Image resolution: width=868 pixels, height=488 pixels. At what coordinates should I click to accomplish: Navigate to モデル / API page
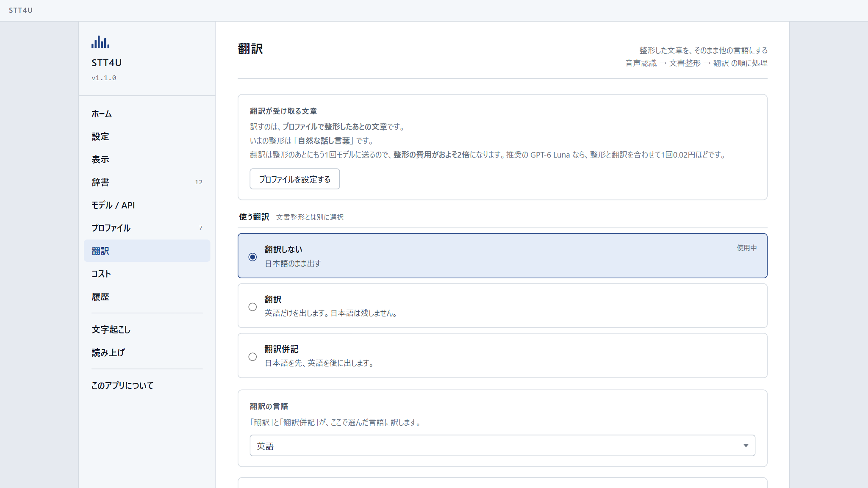(x=147, y=205)
